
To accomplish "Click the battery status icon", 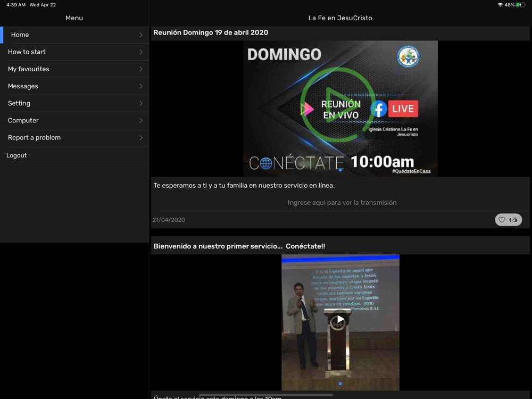I will click(x=520, y=5).
